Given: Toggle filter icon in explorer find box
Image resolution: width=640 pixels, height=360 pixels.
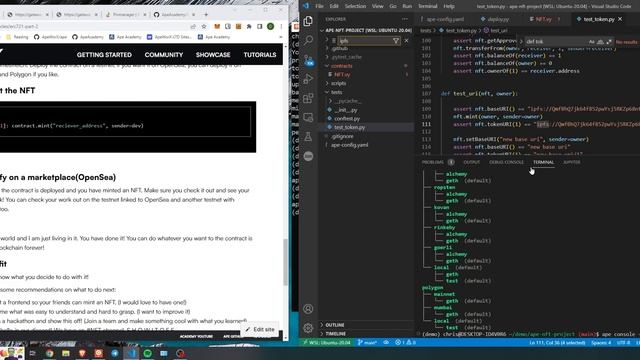Looking at the screenshot, I should tap(396, 41).
